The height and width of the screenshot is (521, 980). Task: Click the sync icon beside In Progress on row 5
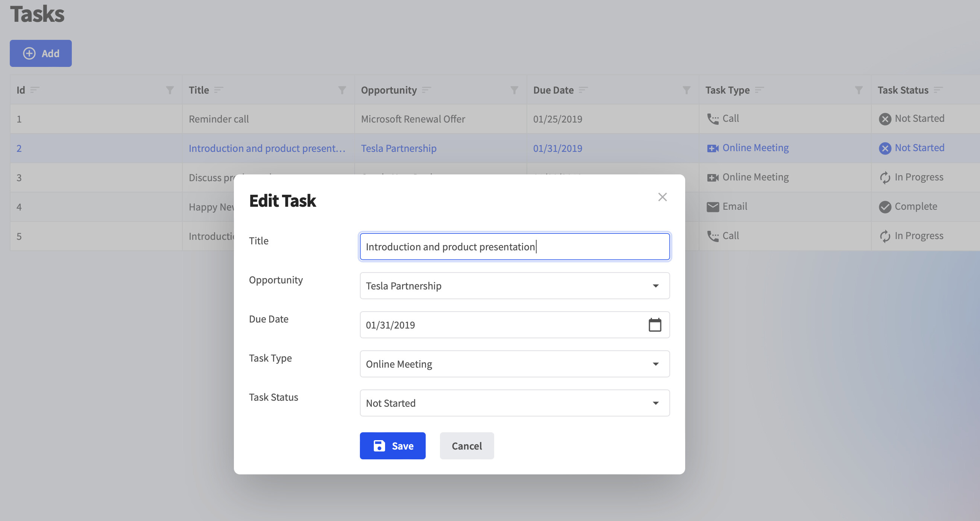pos(885,236)
